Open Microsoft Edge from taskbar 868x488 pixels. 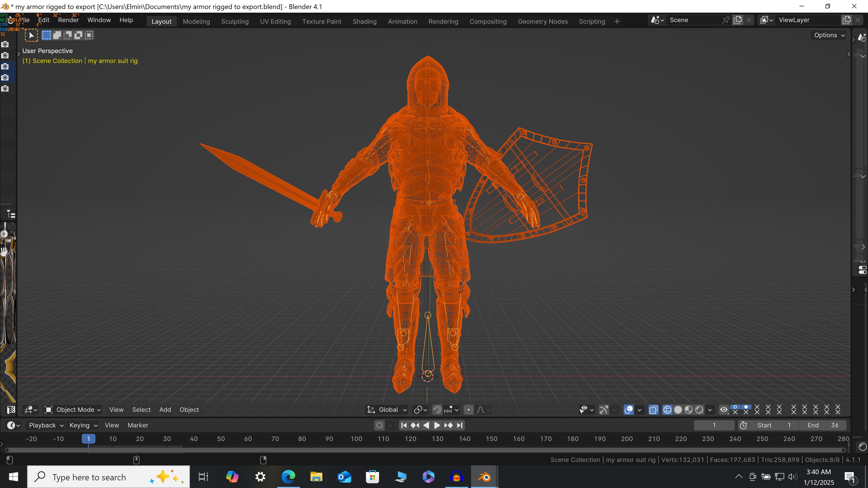coord(288,477)
